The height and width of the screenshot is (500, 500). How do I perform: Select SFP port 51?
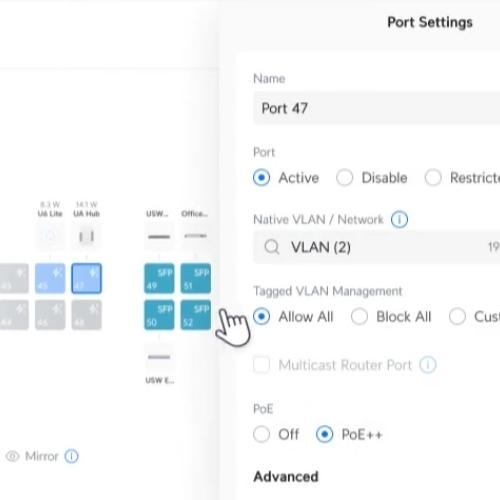(196, 278)
